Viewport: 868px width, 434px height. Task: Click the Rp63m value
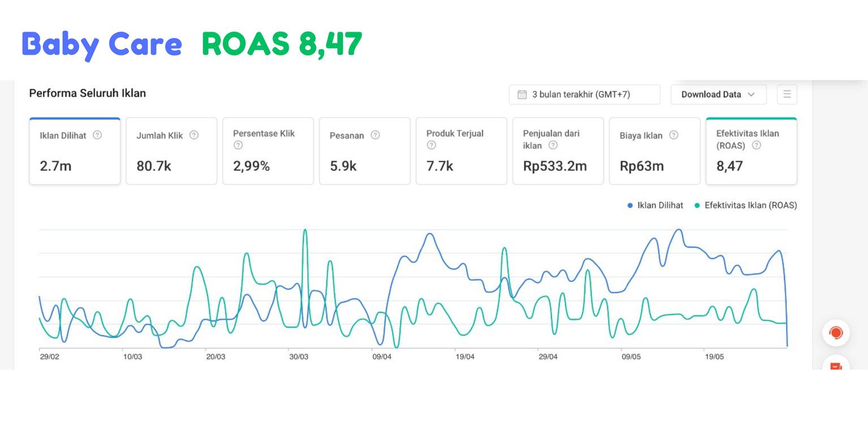click(642, 166)
